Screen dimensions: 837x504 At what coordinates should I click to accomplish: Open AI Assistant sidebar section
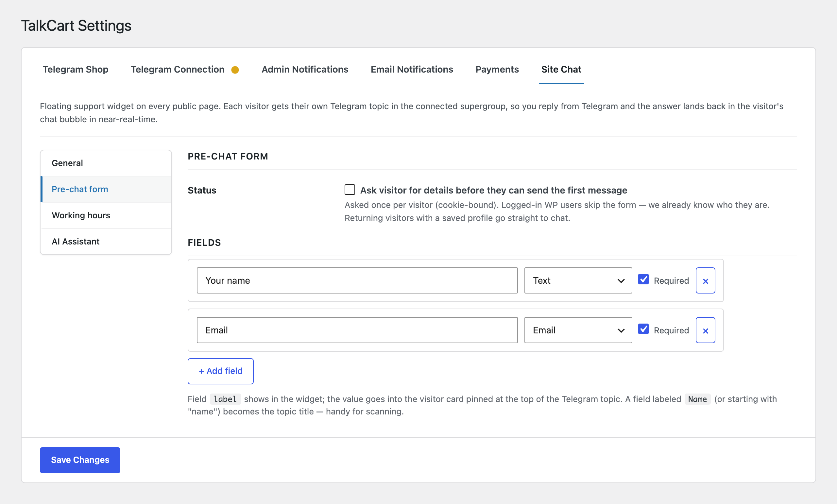click(x=106, y=242)
